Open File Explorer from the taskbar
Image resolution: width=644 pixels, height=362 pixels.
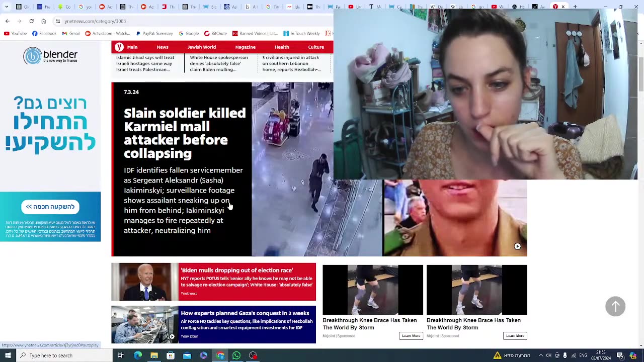[154, 355]
